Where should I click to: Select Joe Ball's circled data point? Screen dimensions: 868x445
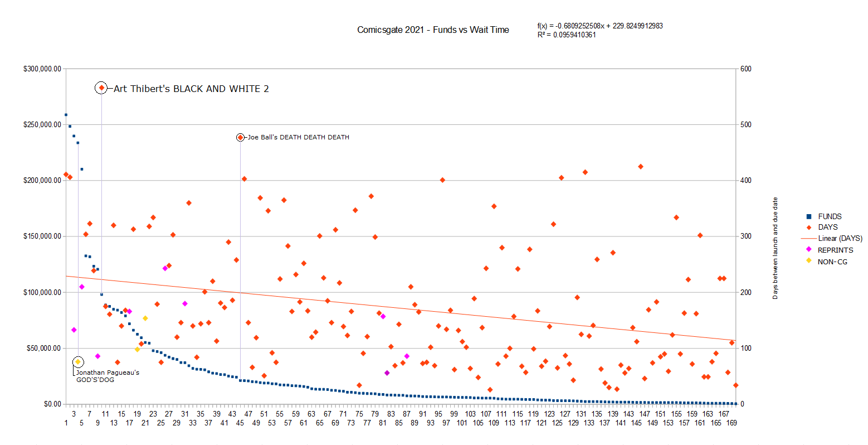[240, 137]
